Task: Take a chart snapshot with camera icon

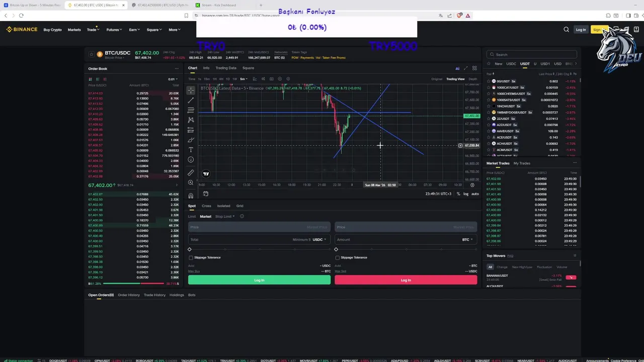Action: (272, 79)
